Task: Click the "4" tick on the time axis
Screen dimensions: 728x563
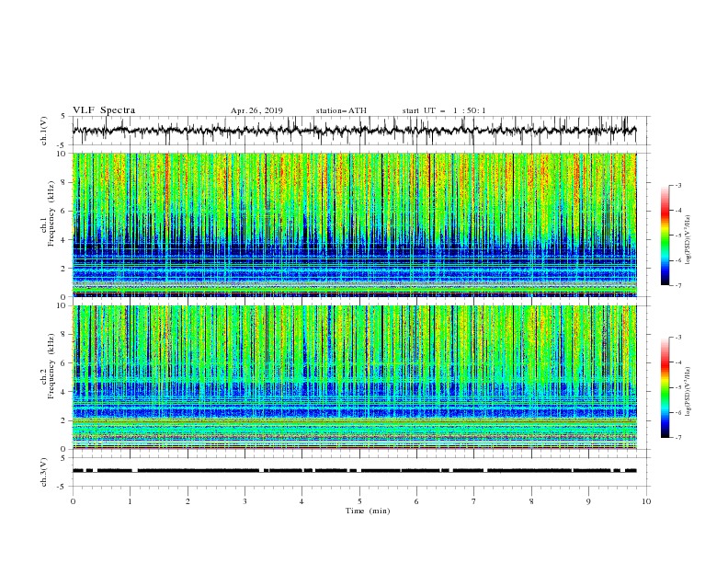Action: point(301,501)
